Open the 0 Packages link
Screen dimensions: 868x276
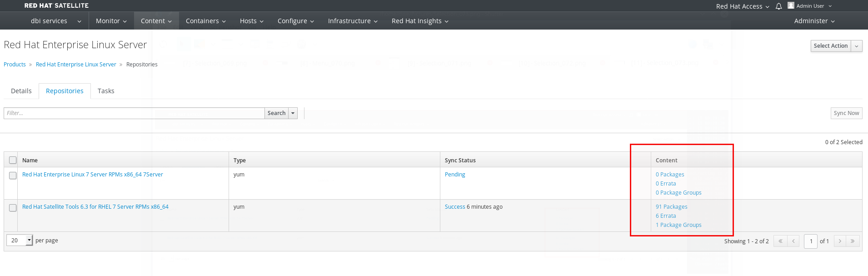coord(670,175)
